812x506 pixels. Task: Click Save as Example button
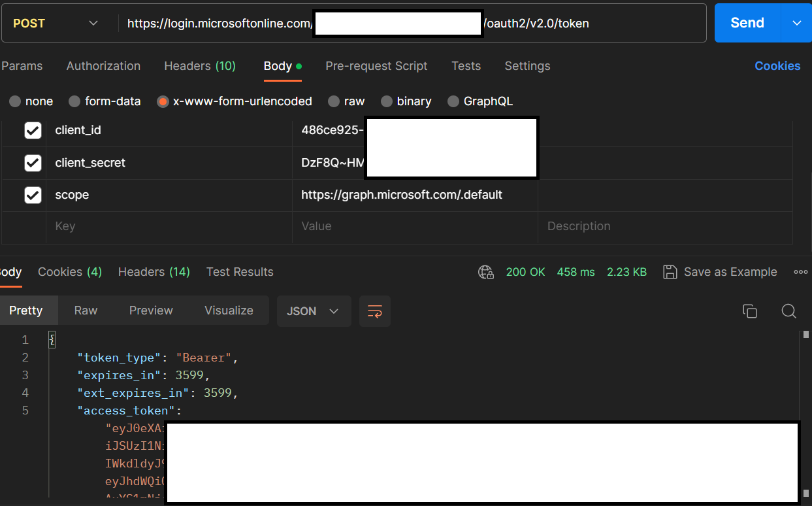pyautogui.click(x=720, y=272)
